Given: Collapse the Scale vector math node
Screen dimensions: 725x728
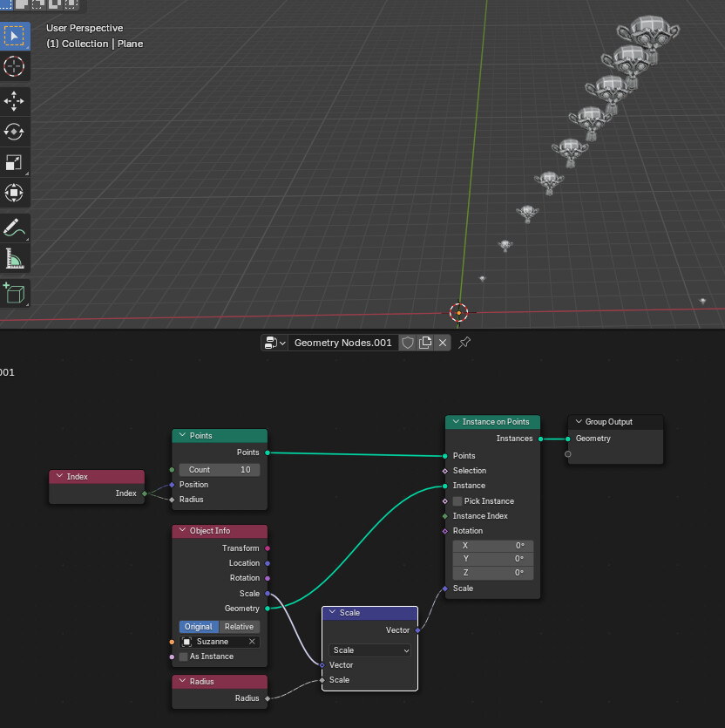Looking at the screenshot, I should tap(332, 612).
